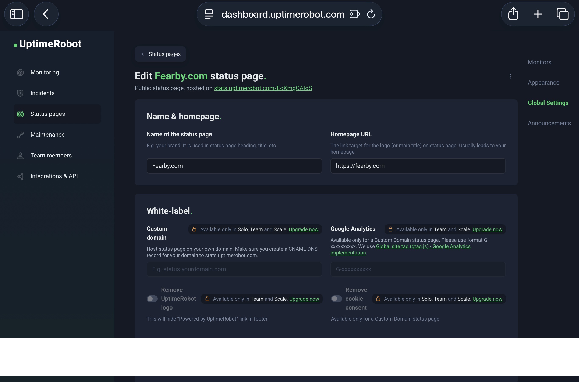Click the back chevron in Status pages button
The width and height of the screenshot is (588, 382).
(x=143, y=54)
